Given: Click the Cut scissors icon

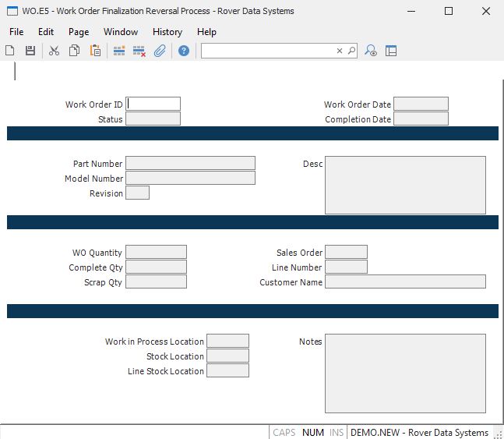Looking at the screenshot, I should (54, 51).
